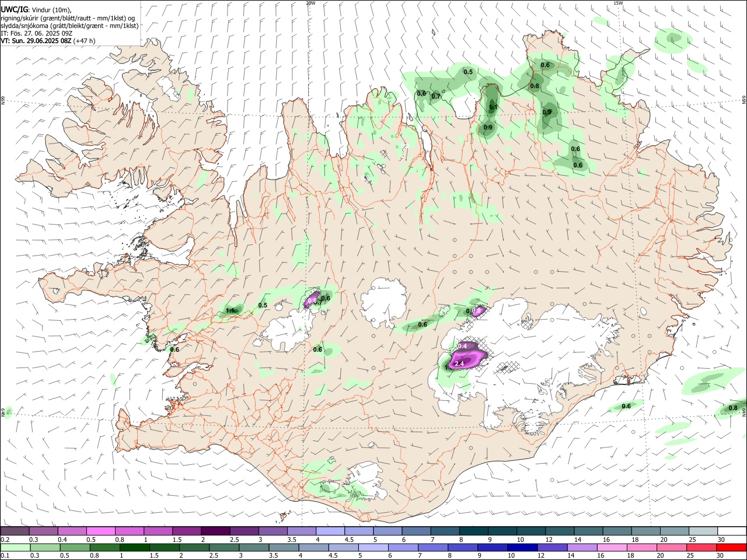Pick the darkest green rain swatch at 1

coord(134,548)
